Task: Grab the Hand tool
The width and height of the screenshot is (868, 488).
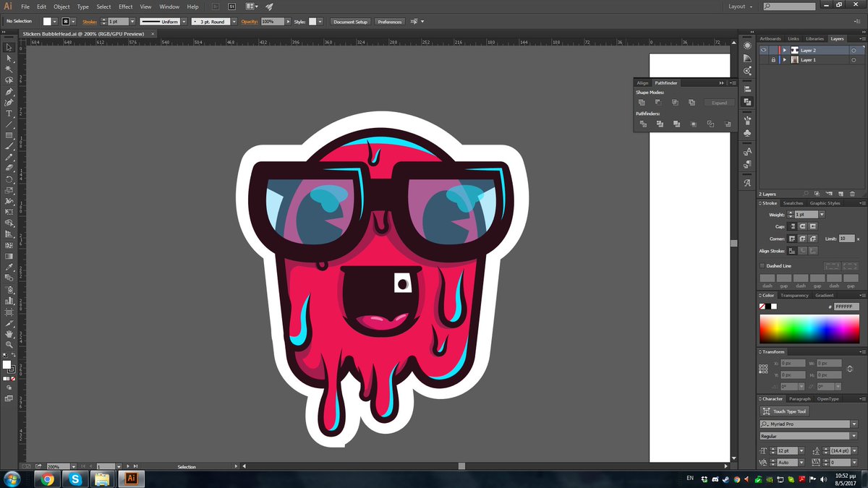Action: (x=9, y=335)
